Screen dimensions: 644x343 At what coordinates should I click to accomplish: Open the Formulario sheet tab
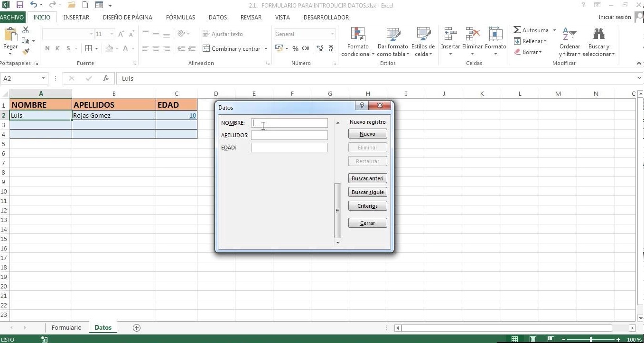point(66,327)
